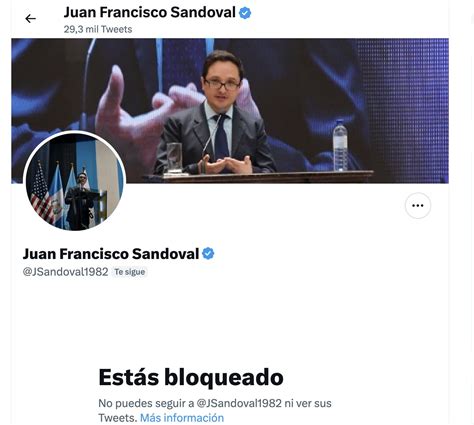Image resolution: width=474 pixels, height=425 pixels.
Task: Open the Más información link
Action: [x=182, y=418]
